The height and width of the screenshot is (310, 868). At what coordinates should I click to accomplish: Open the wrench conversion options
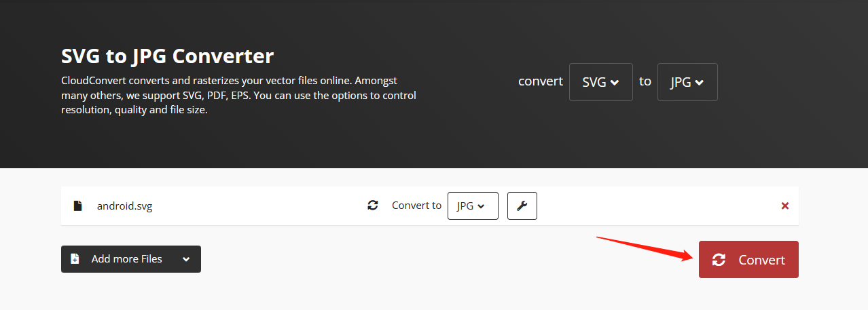(x=522, y=206)
